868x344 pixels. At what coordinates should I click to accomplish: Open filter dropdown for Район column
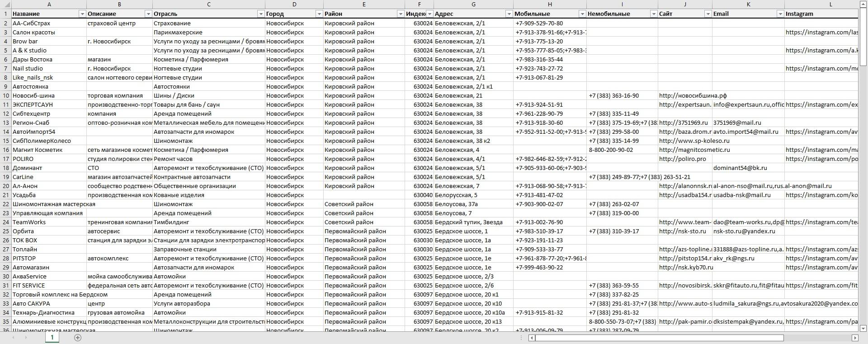click(x=401, y=14)
